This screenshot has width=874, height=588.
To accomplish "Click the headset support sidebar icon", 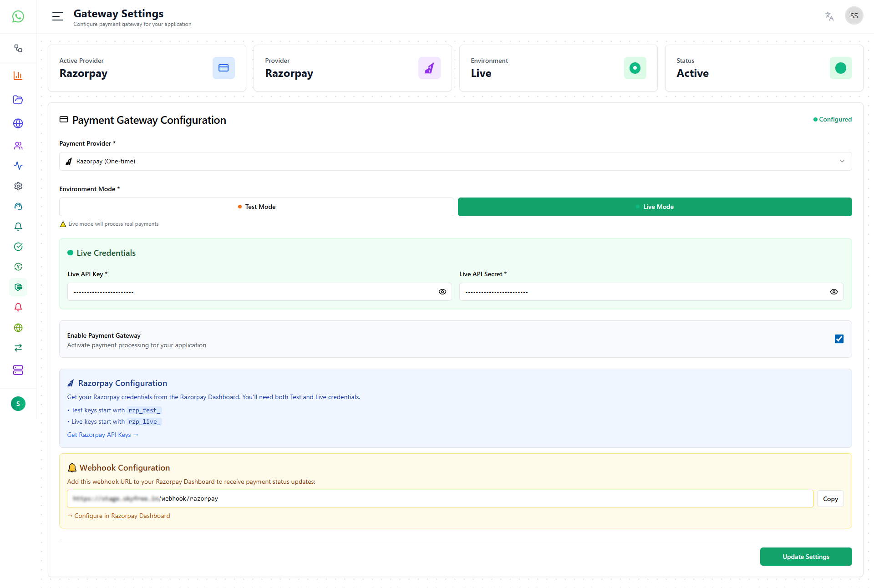I will point(18,206).
